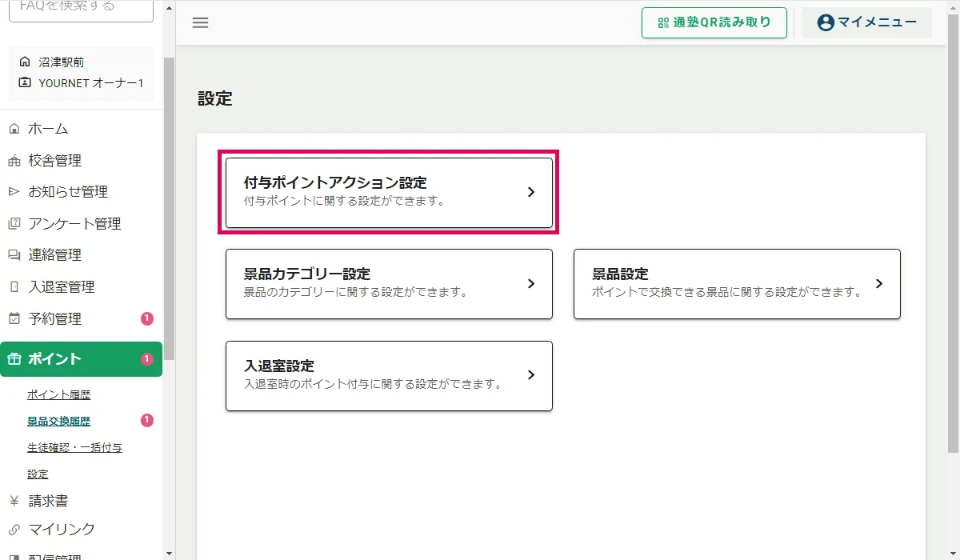Open the ポイント履歴 submenu link
The width and height of the screenshot is (960, 560).
[x=59, y=395]
